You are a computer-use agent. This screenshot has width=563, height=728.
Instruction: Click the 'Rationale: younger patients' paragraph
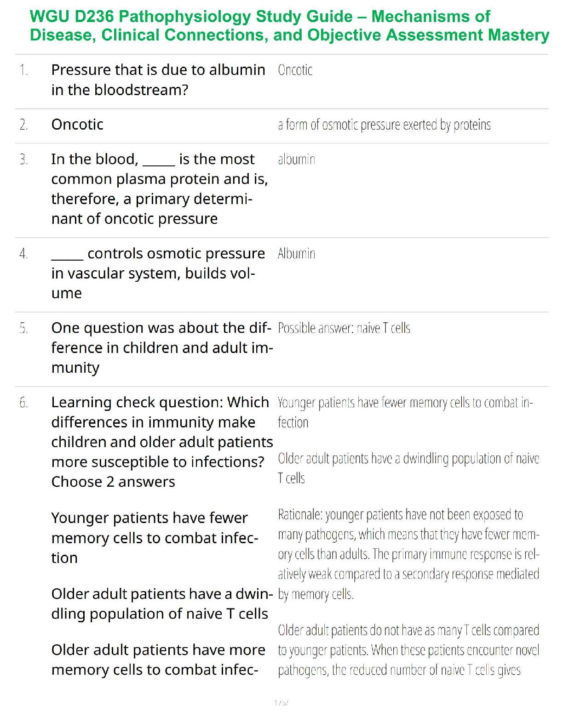click(x=408, y=554)
